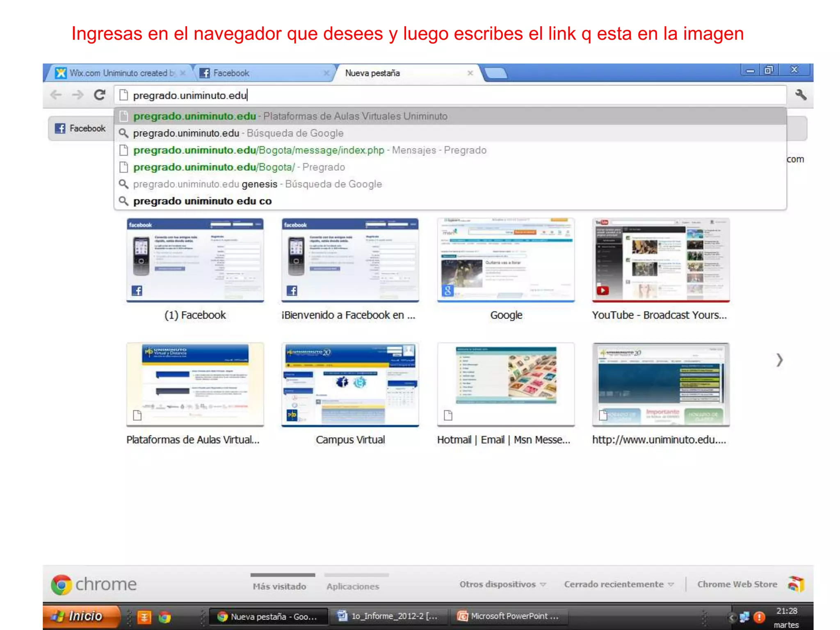
Task: Select suggestion pregrado.uniminuto.edu/Bogota/ - Pregrado
Action: pos(239,167)
